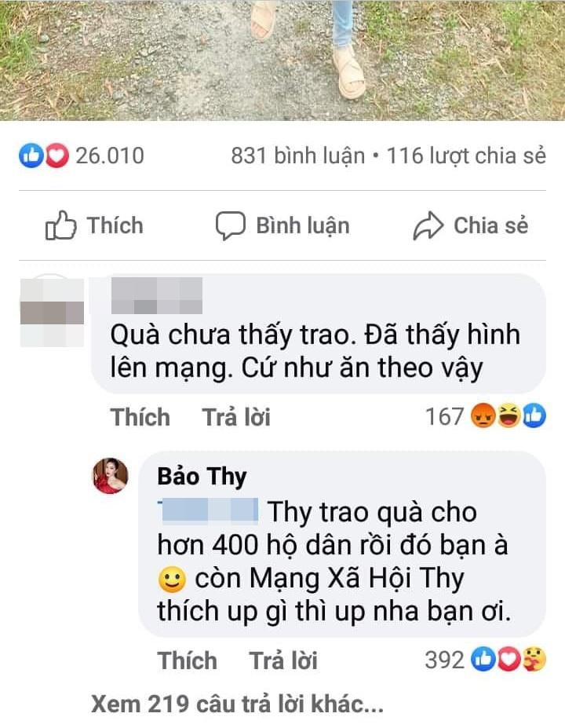Image resolution: width=565 pixels, height=728 pixels.
Task: Open the 116 lượt chia sẻ shares list
Action: tap(466, 155)
